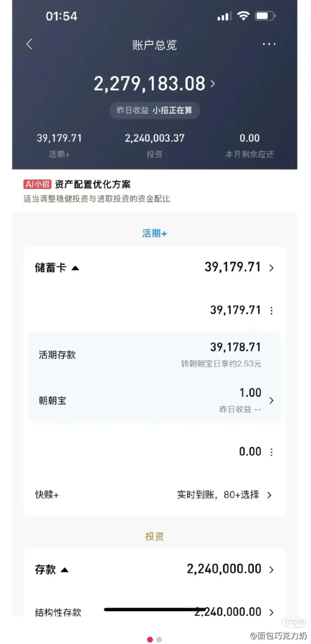
Task: Open the three-dot menu beside 0.00 balance
Action: pos(271,451)
